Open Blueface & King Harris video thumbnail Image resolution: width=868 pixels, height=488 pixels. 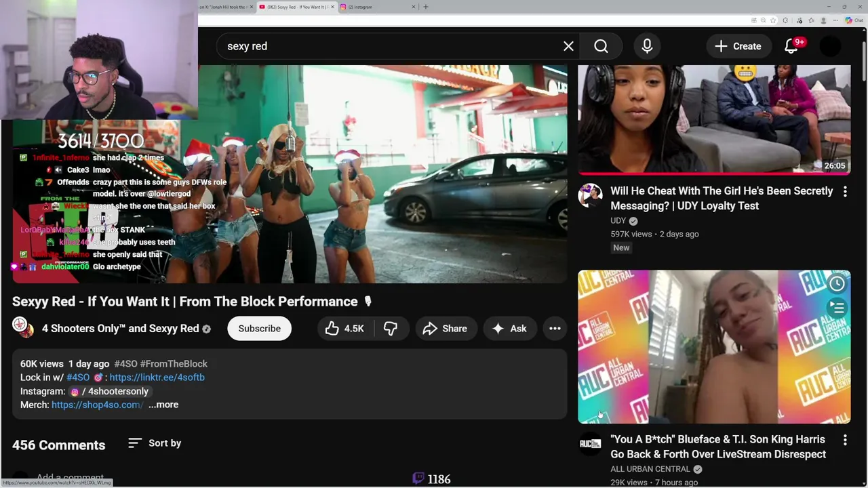pyautogui.click(x=714, y=347)
